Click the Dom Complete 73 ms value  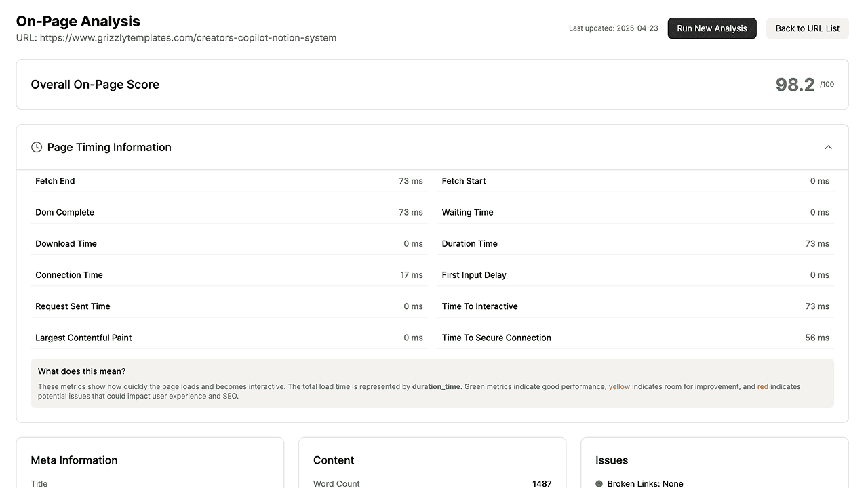(411, 212)
